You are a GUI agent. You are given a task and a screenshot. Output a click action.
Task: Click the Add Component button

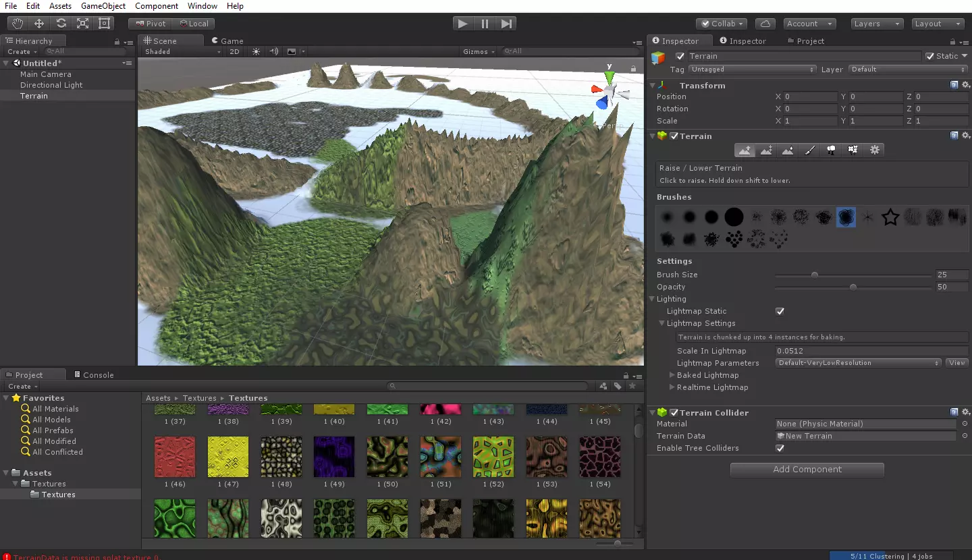pyautogui.click(x=807, y=470)
